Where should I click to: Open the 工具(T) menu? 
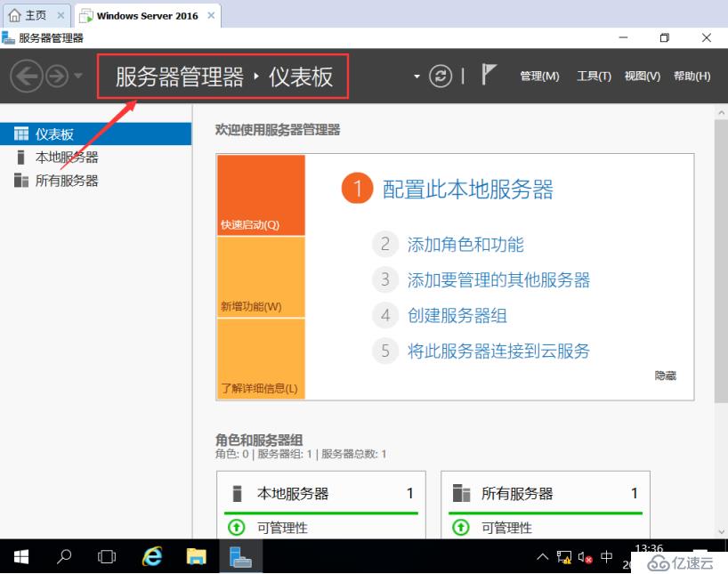point(594,76)
